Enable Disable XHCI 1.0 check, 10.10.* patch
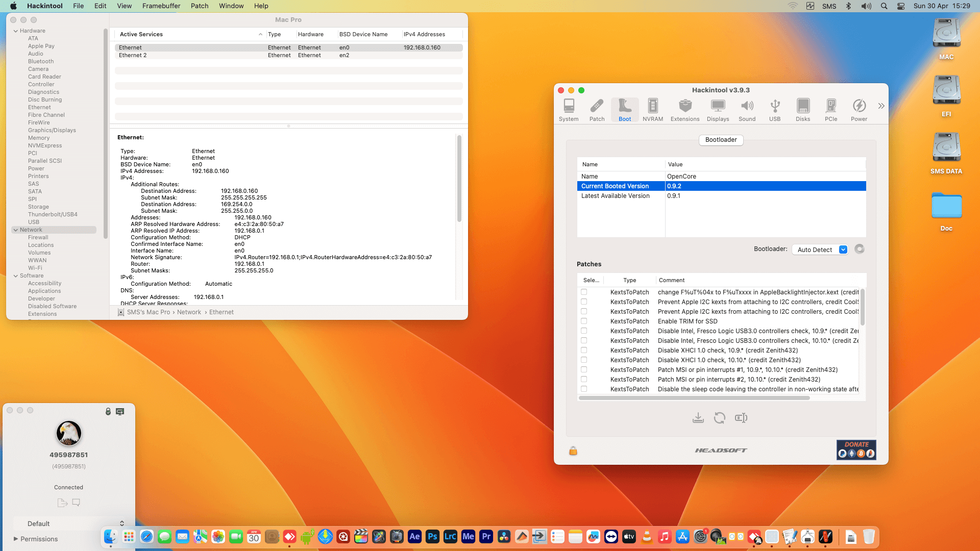This screenshot has width=980, height=551. pos(584,360)
